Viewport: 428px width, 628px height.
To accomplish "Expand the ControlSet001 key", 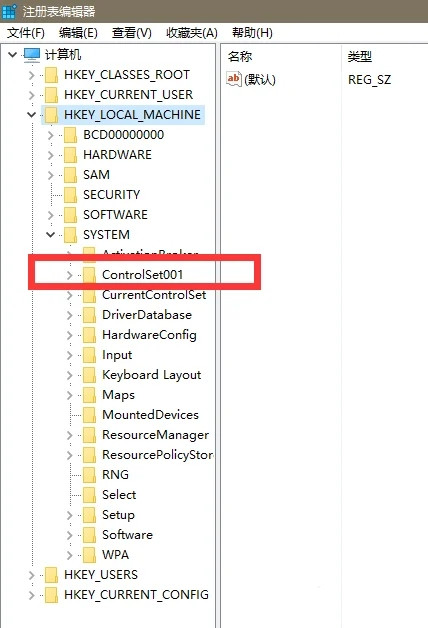I will tap(70, 275).
